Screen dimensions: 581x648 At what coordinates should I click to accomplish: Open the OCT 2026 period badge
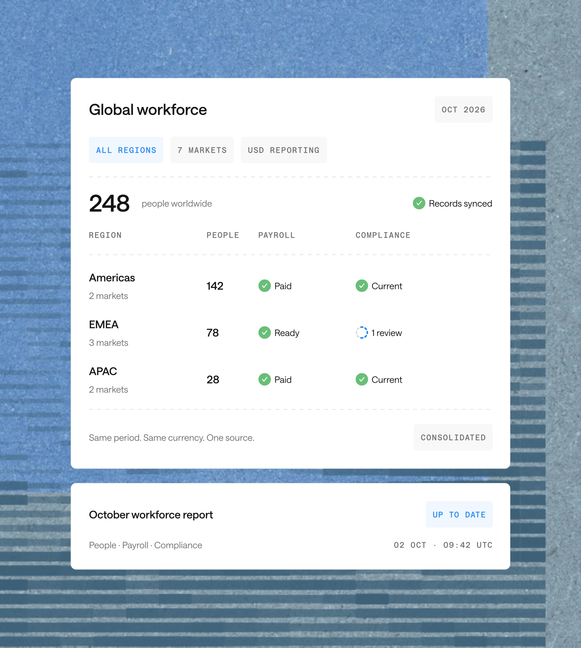463,110
